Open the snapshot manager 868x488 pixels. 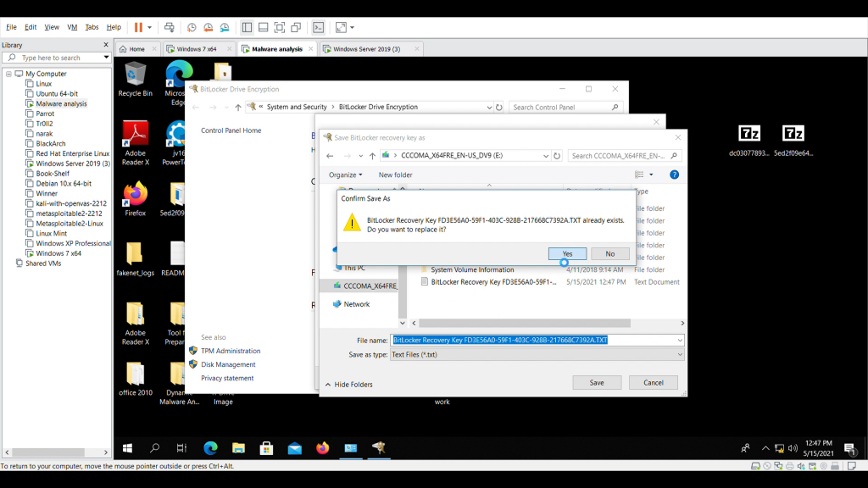[225, 27]
